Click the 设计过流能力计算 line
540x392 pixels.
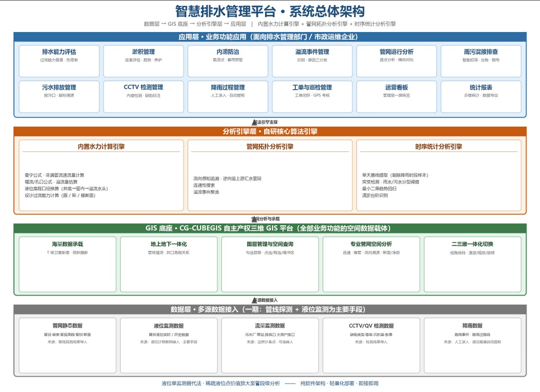[60, 196]
